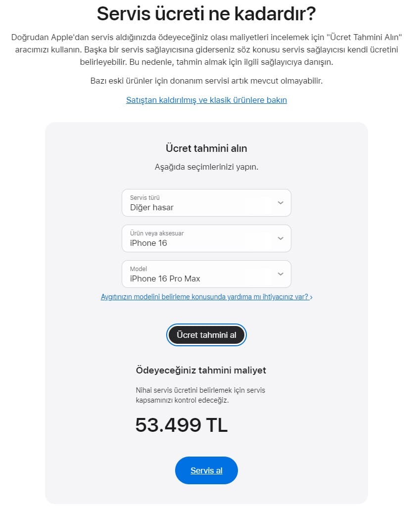The image size is (420, 509).
Task: Click the Servis al button
Action: pos(206,470)
